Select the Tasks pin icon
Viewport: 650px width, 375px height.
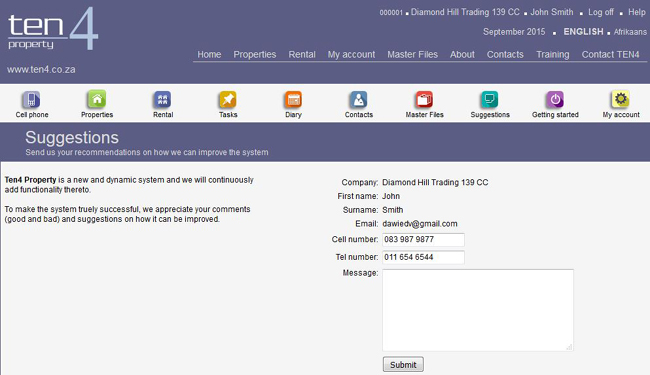(x=228, y=100)
